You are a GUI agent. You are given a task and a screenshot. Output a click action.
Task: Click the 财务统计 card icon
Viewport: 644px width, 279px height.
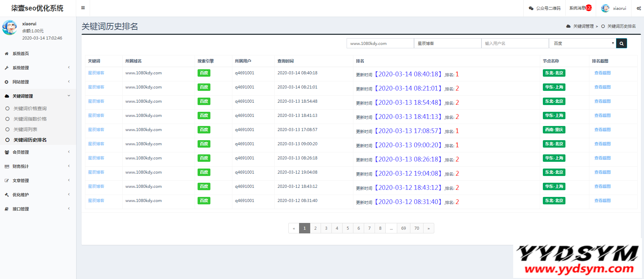tap(6, 167)
